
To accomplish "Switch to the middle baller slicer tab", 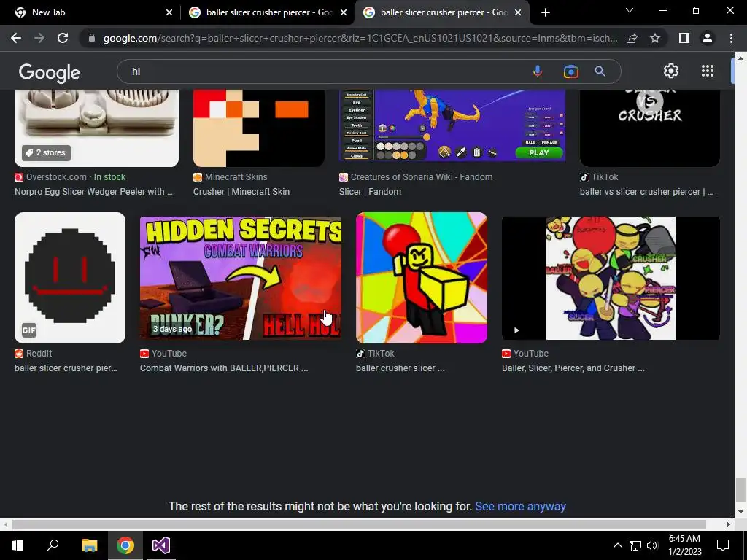I will (269, 12).
